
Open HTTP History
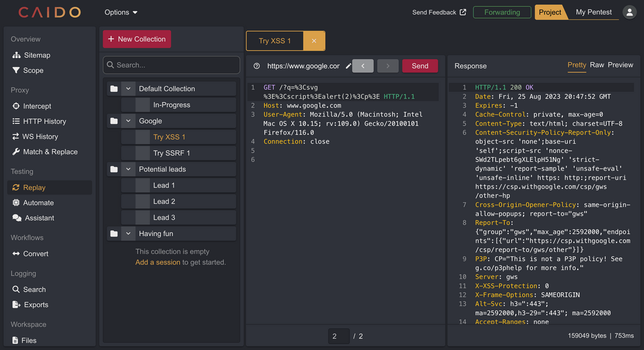coord(45,120)
